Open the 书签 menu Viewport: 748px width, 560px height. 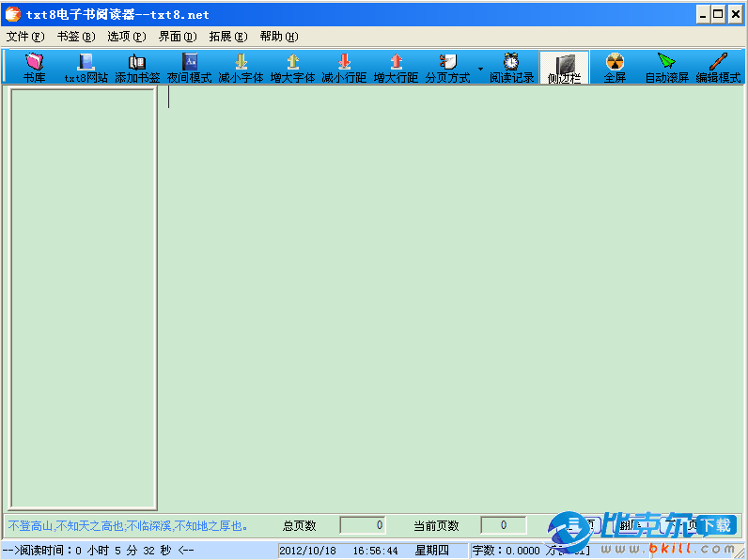(x=76, y=37)
